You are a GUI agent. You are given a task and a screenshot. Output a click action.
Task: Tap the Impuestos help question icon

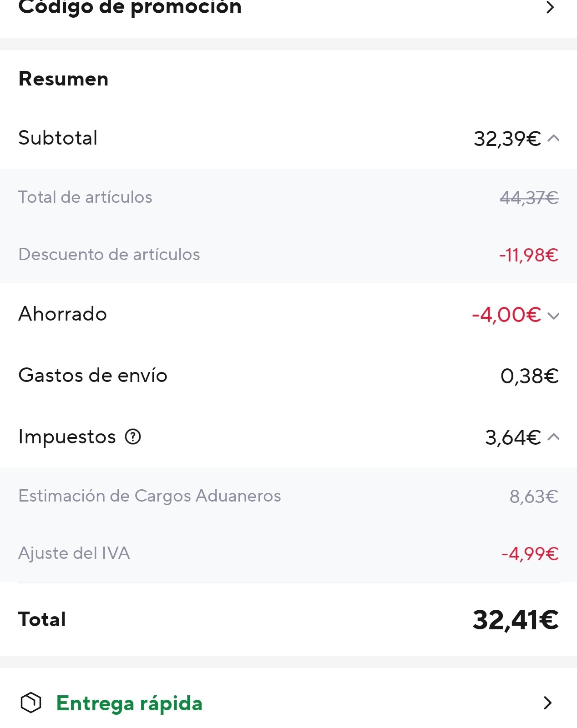point(133,437)
